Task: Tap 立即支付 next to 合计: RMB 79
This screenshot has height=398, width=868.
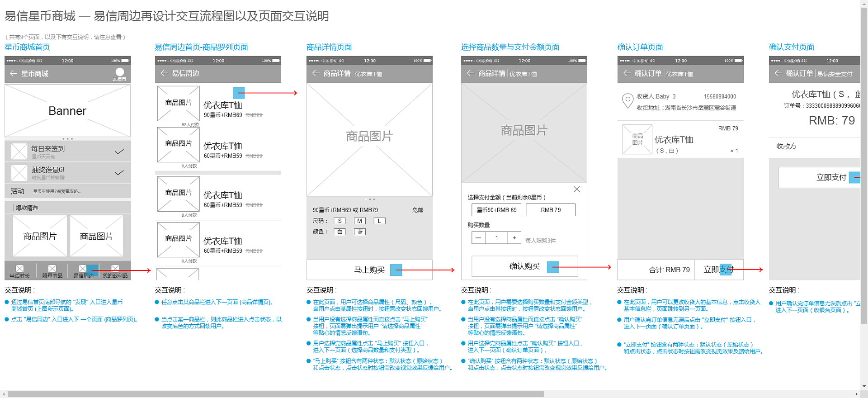Action: [x=719, y=270]
